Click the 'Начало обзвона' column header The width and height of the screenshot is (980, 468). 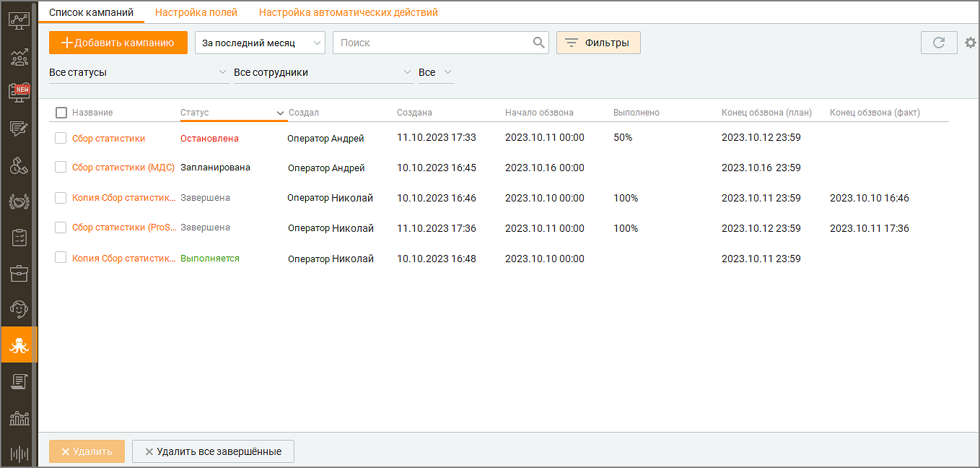coord(539,113)
